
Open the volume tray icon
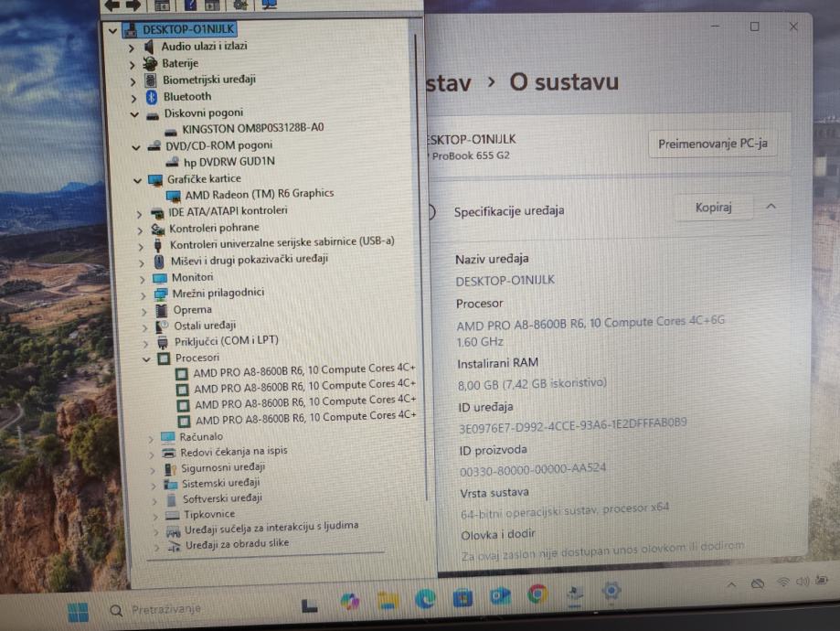[802, 581]
